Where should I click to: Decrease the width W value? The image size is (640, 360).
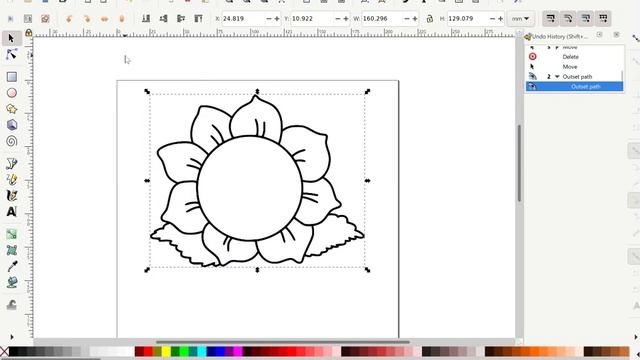[x=407, y=19]
